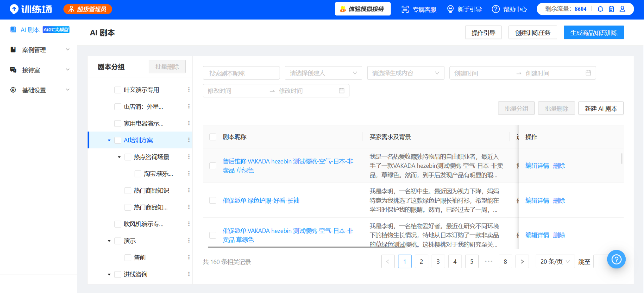Click the 创建时间 start date field
The width and height of the screenshot is (644, 293).
pyautogui.click(x=483, y=73)
